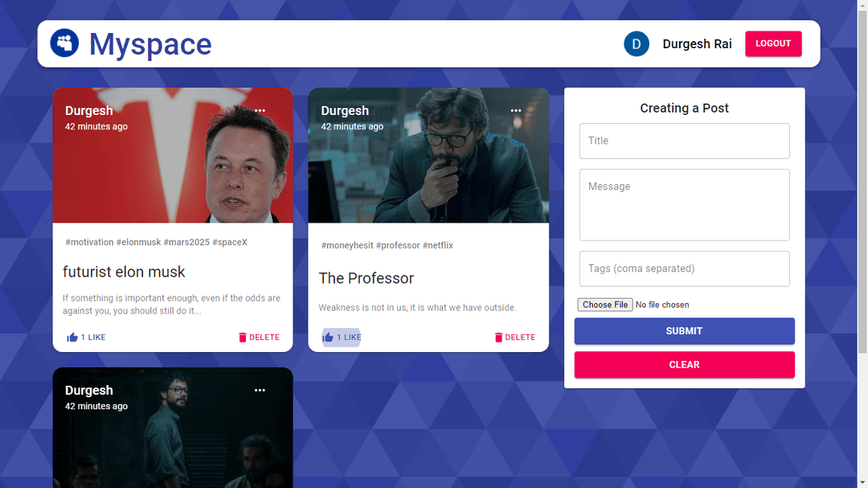Click the D avatar icon for Durgesh Rai

tap(637, 43)
